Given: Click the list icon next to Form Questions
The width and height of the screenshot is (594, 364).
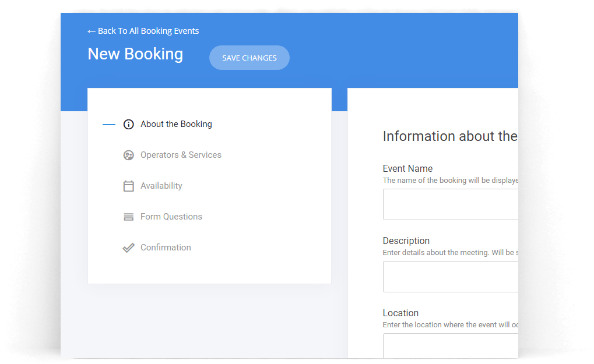Looking at the screenshot, I should point(129,217).
